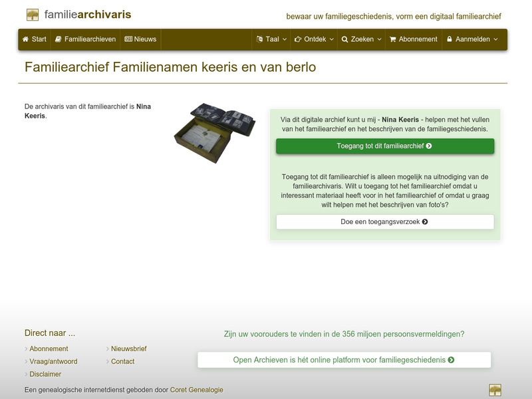Expand the Aanmelden dropdown arrow
This screenshot has width=532, height=399.
(495, 39)
